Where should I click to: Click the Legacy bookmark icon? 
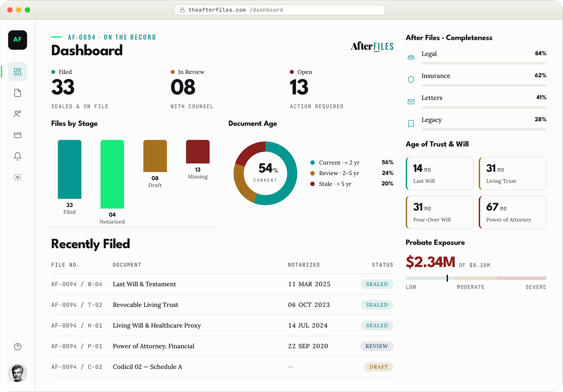(411, 123)
